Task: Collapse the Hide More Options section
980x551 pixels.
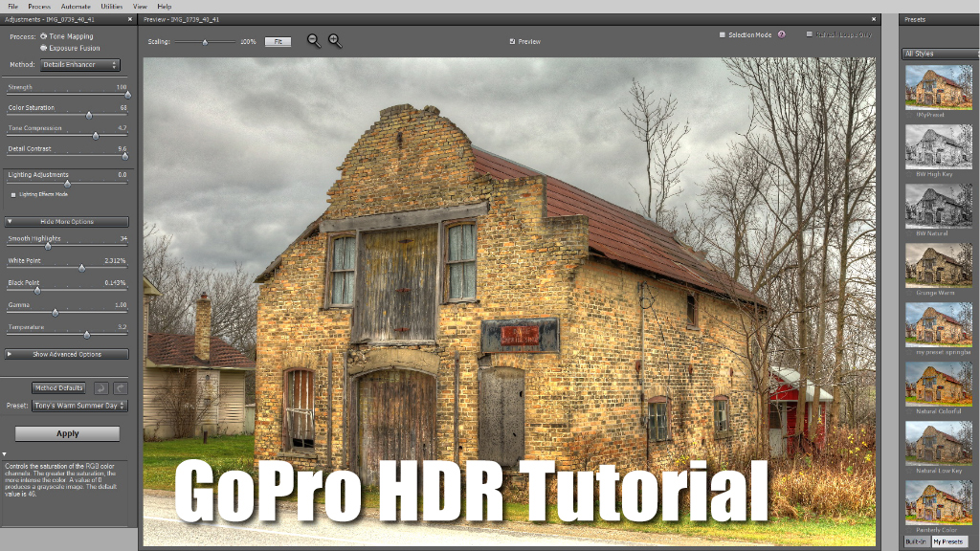Action: click(x=67, y=222)
